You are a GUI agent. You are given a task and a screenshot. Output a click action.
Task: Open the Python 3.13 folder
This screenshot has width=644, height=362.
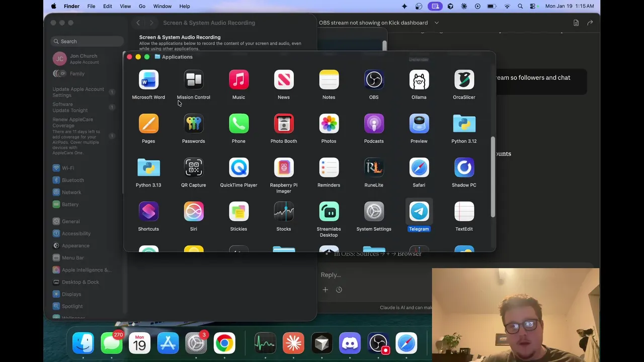tap(148, 167)
